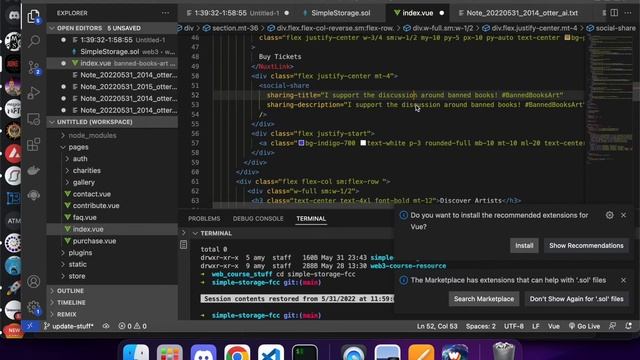Click Explorer more actions ellipsis
Viewport: 640px width, 360px height.
[x=165, y=13]
